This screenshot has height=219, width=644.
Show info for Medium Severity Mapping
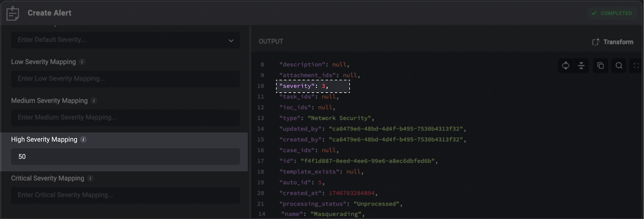click(94, 101)
